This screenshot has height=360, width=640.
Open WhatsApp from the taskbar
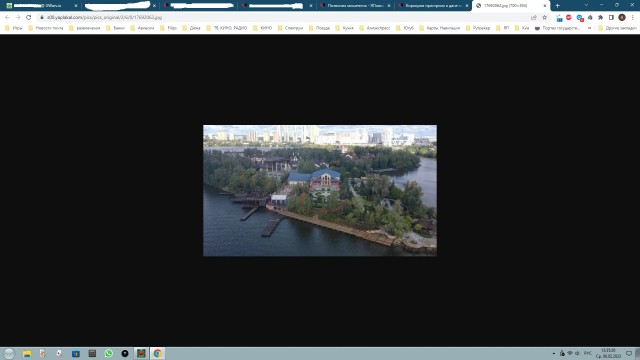[x=109, y=353]
